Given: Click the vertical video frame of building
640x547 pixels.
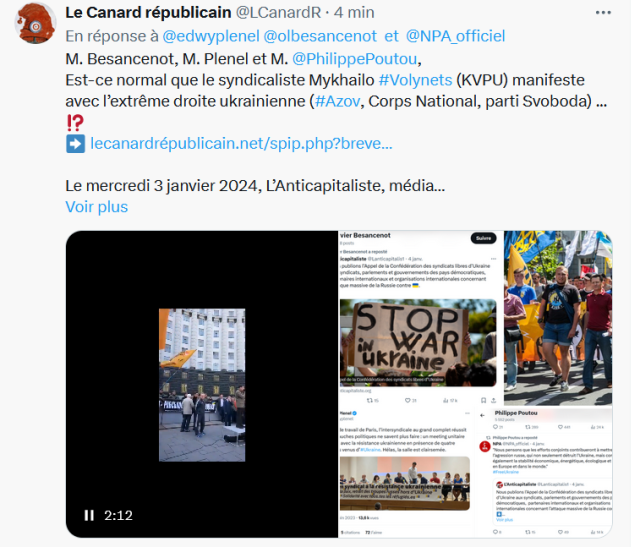Looking at the screenshot, I should 202,385.
